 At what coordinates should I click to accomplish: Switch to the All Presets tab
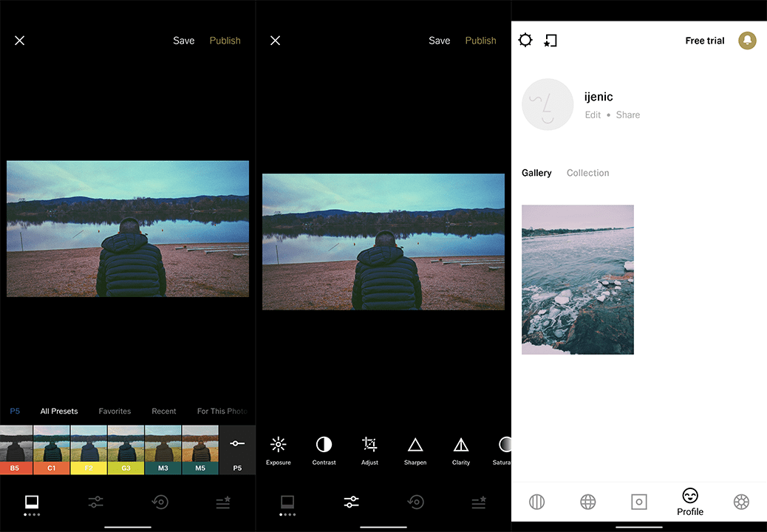tap(58, 412)
